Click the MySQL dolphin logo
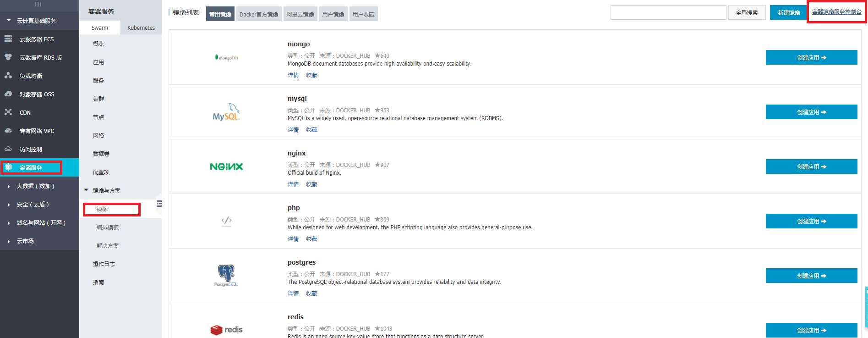The width and height of the screenshot is (868, 338). (x=226, y=112)
